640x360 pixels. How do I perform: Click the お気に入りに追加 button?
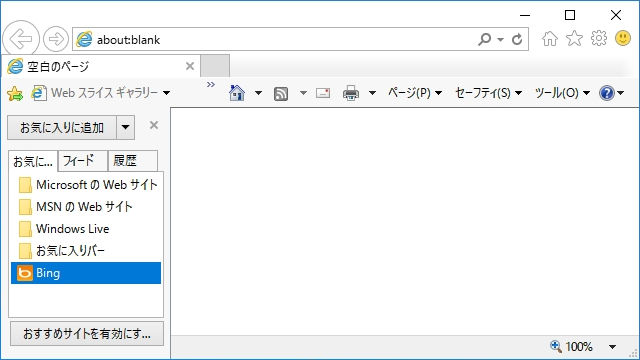pos(62,127)
